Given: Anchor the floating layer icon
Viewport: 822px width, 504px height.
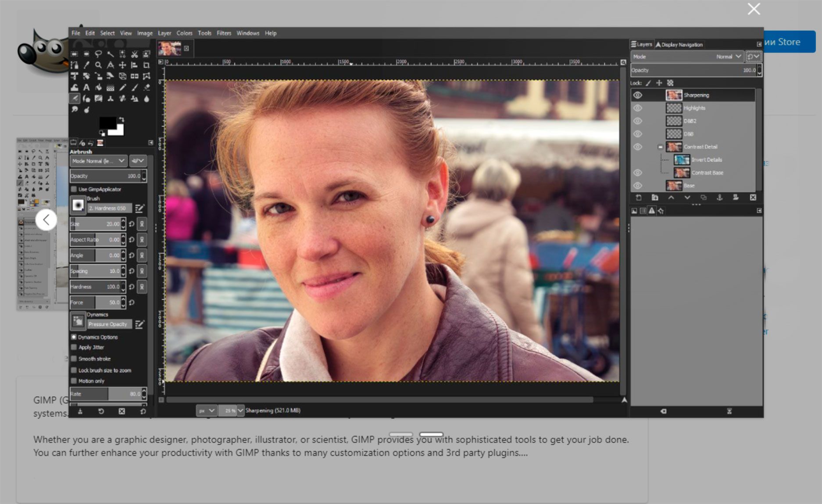Looking at the screenshot, I should (x=719, y=198).
